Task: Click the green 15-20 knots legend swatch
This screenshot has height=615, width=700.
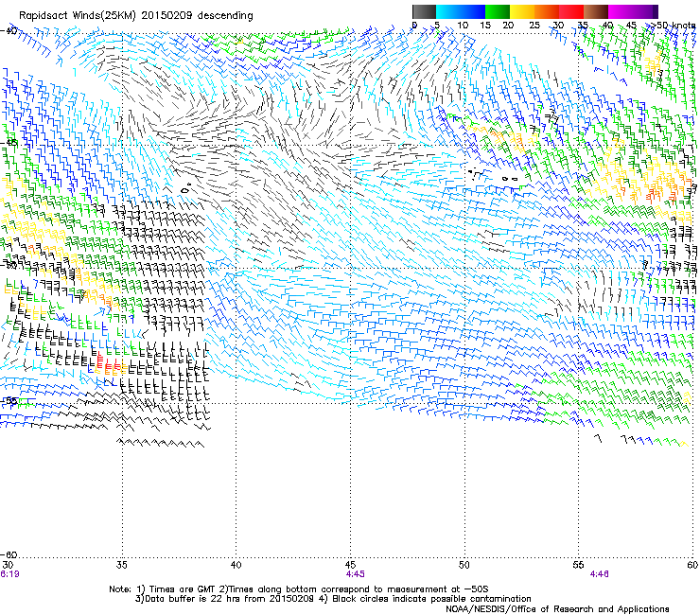Action: 498,11
